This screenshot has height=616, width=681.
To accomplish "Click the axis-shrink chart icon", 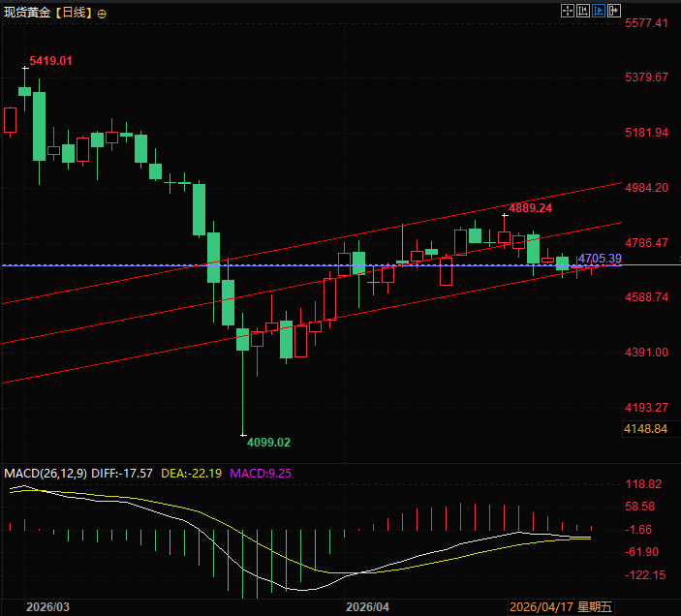I will (583, 11).
